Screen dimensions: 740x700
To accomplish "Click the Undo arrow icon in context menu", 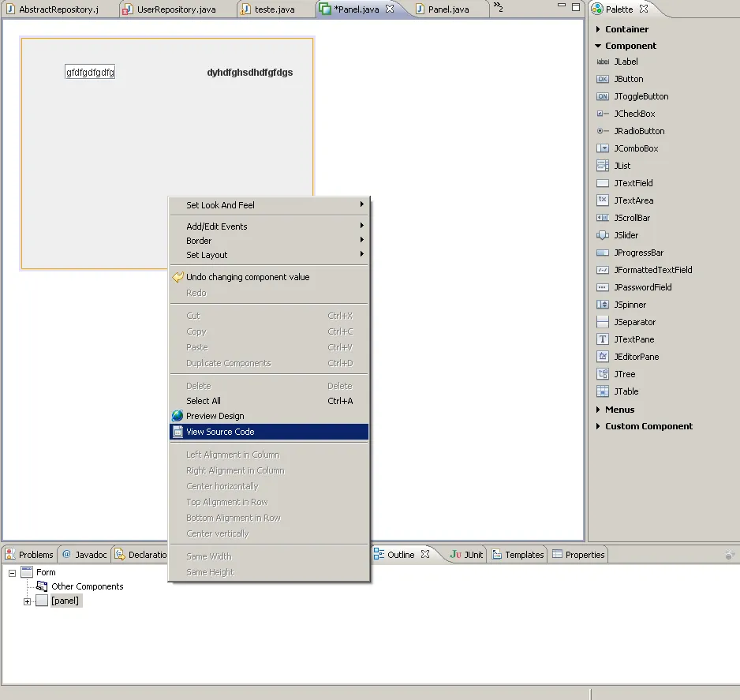I will pyautogui.click(x=178, y=277).
